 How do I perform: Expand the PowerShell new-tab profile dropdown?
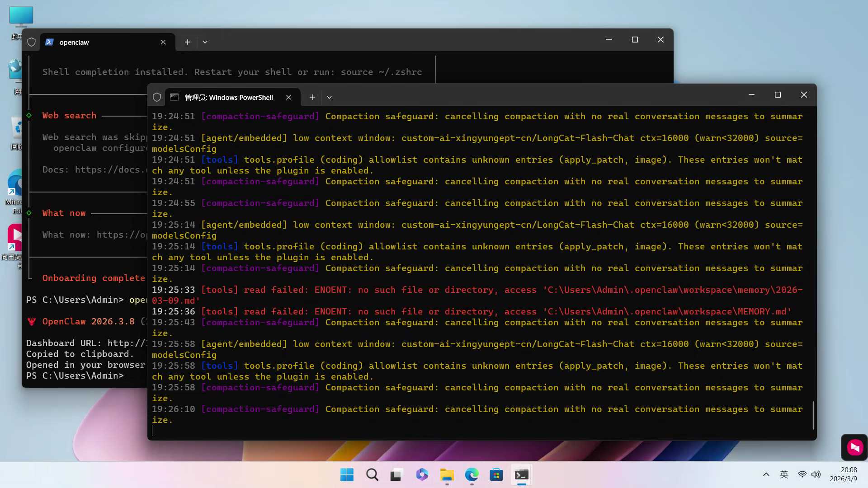pos(329,97)
